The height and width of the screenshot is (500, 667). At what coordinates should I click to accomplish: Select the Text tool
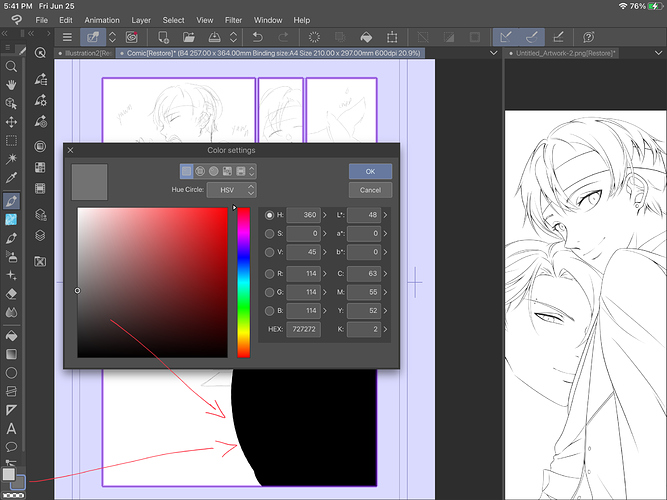tap(11, 428)
